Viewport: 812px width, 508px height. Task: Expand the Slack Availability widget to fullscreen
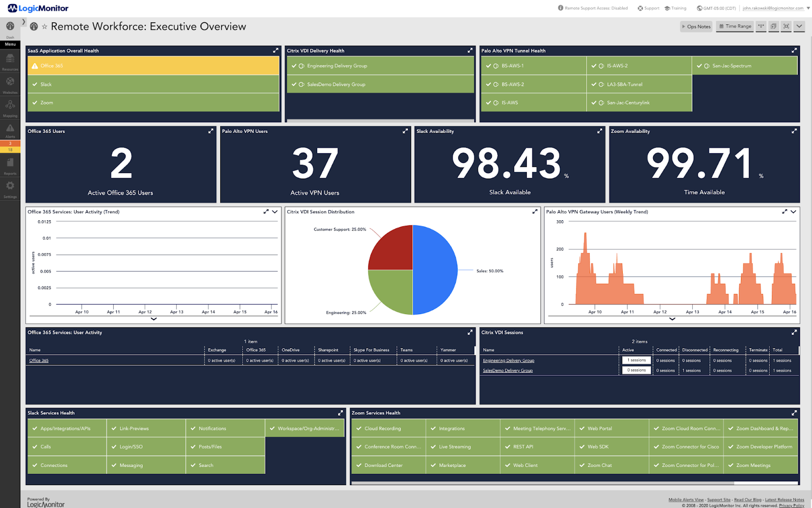(599, 131)
